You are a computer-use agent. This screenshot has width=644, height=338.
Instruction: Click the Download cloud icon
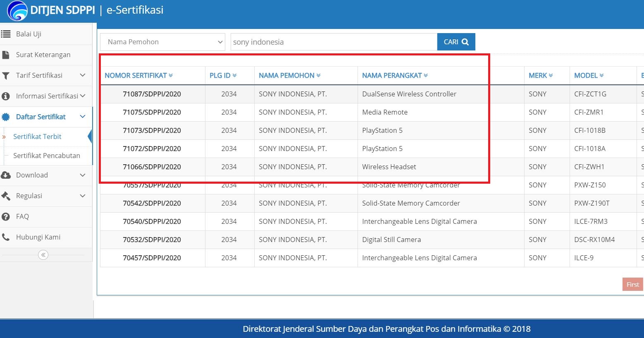pos(6,175)
